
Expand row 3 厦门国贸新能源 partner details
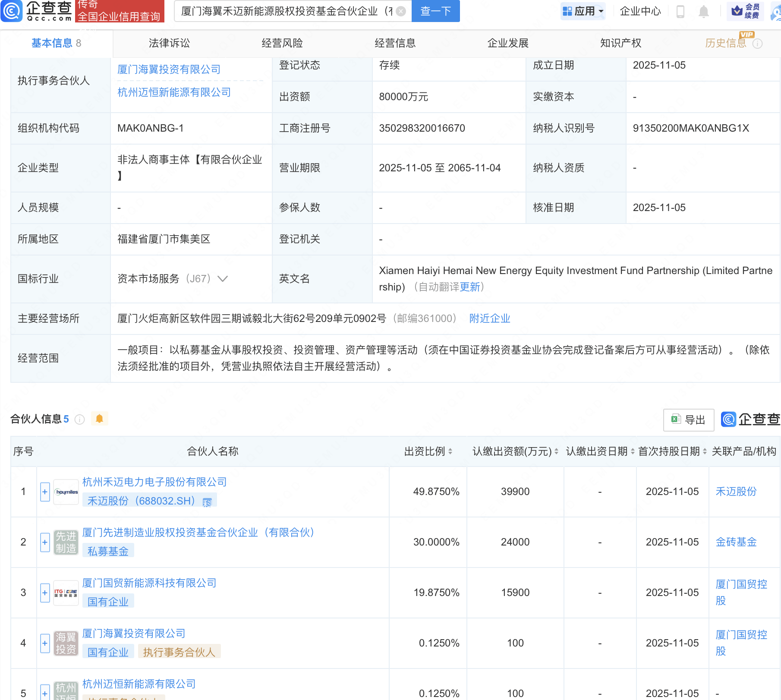(x=45, y=593)
